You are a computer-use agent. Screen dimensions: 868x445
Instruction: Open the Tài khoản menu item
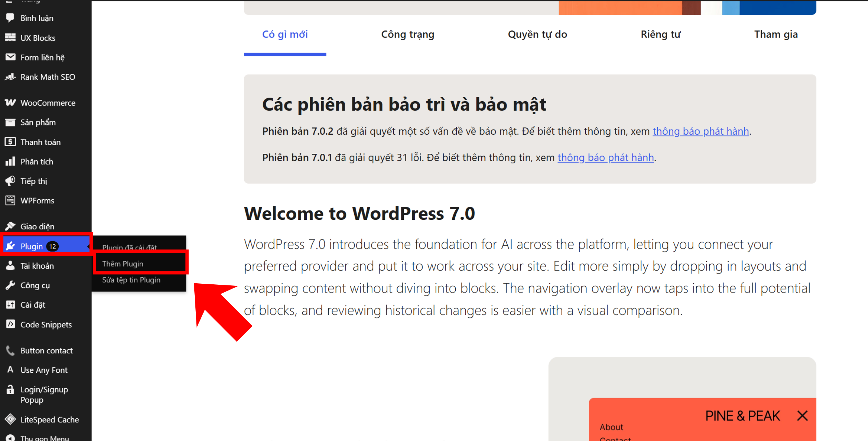pyautogui.click(x=46, y=266)
